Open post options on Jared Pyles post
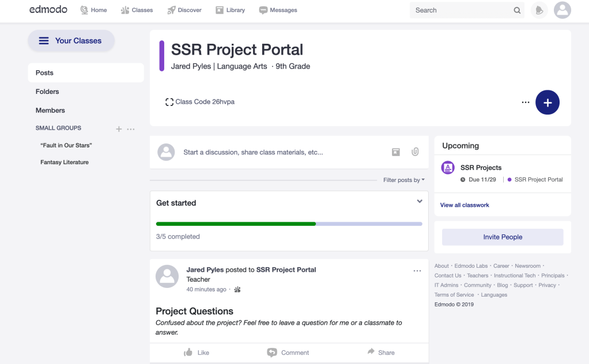This screenshot has height=364, width=589. [417, 271]
